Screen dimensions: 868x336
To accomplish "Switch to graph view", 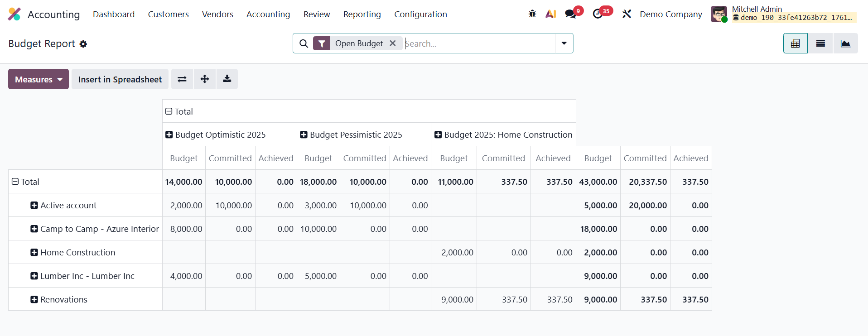I will point(845,43).
